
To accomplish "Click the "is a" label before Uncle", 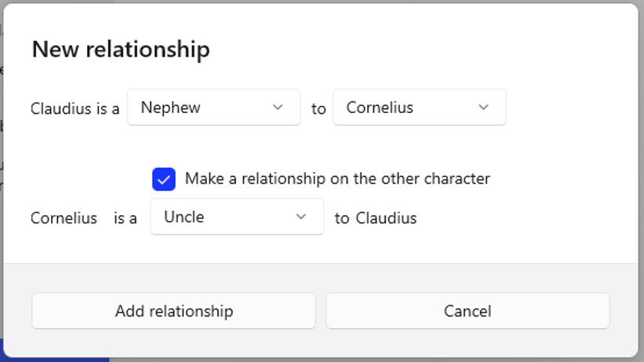I will click(126, 218).
